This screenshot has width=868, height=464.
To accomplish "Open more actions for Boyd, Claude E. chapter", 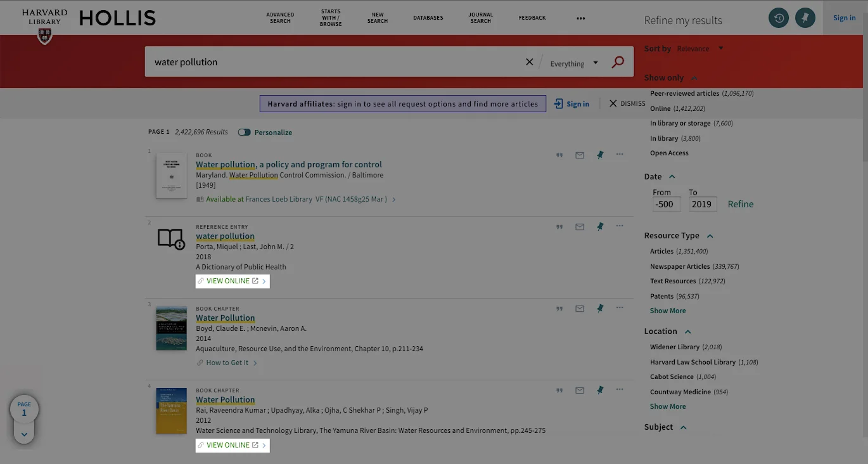I will point(620,308).
